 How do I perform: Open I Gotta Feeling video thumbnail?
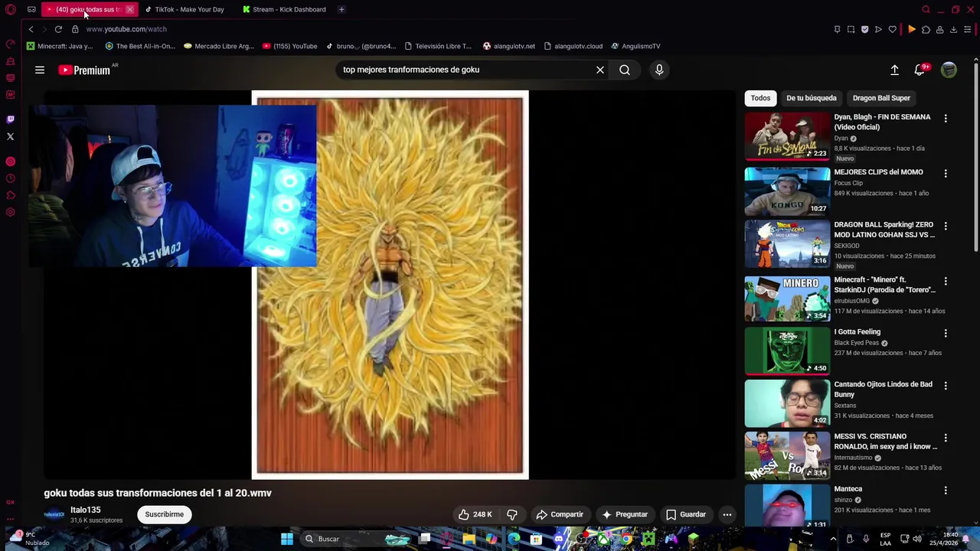coord(787,350)
